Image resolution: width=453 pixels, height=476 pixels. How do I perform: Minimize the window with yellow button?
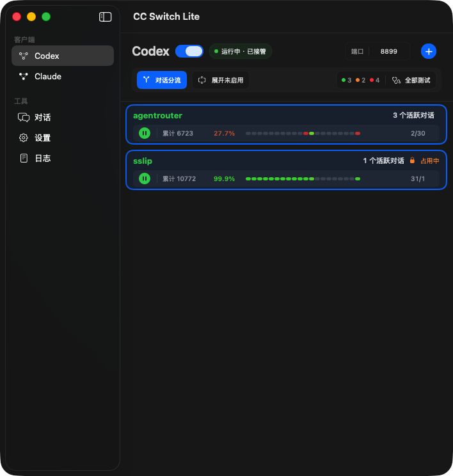point(31,17)
